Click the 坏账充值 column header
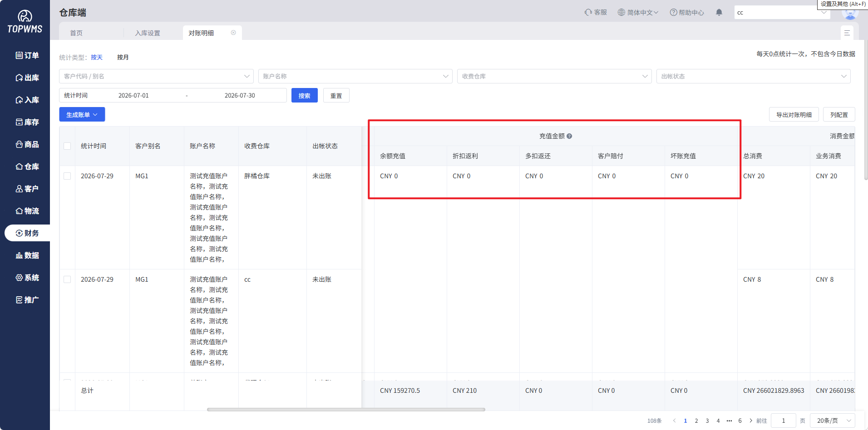868x430 pixels. (x=683, y=156)
